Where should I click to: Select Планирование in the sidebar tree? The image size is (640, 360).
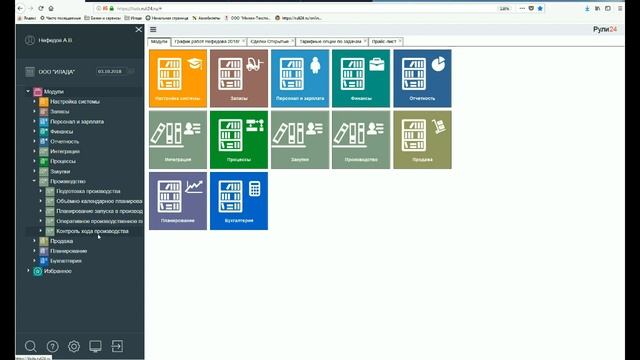69,251
